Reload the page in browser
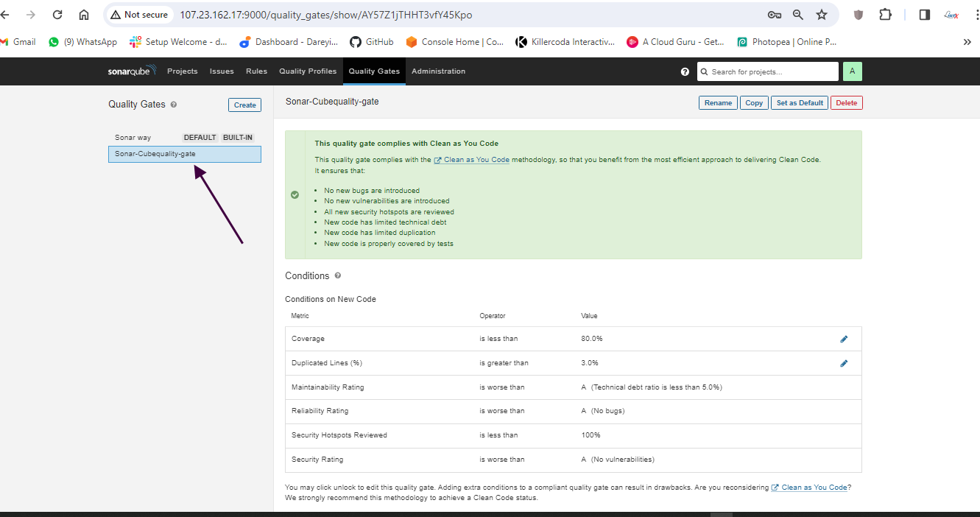This screenshot has width=980, height=517. 57,15
